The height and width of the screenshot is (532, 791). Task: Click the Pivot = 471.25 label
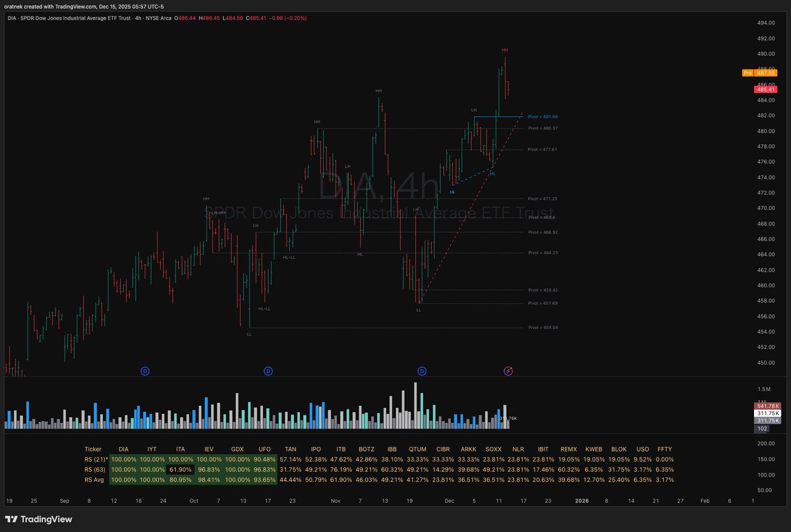pos(543,198)
